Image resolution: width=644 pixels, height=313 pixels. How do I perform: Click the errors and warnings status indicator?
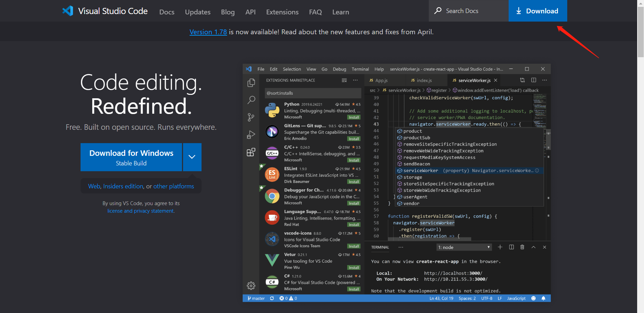pos(288,298)
